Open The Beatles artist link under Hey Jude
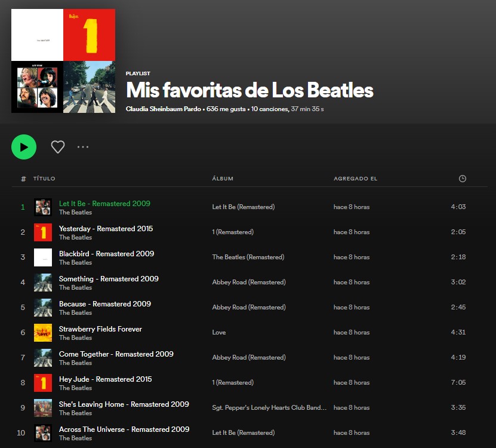The width and height of the screenshot is (496, 448). [75, 388]
